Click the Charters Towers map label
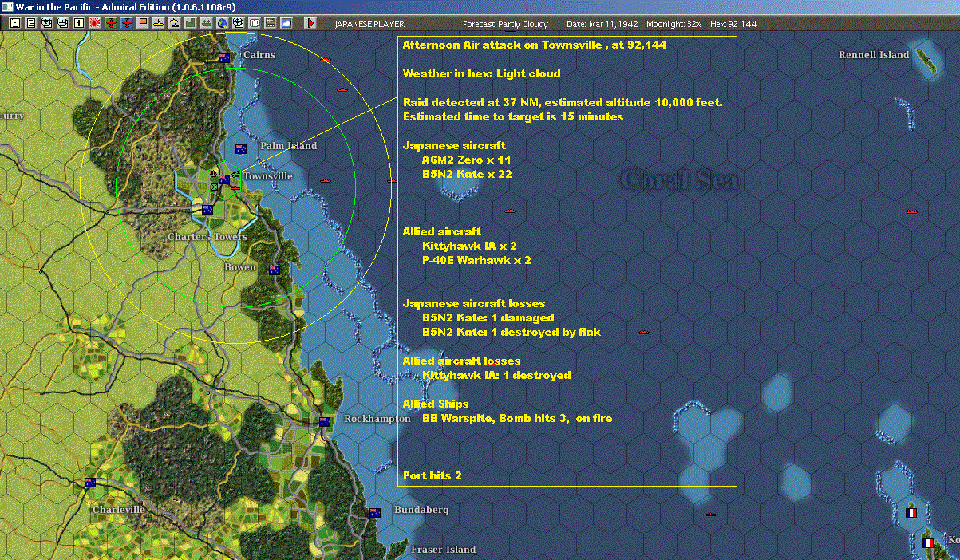The height and width of the screenshot is (560, 960). coord(207,237)
